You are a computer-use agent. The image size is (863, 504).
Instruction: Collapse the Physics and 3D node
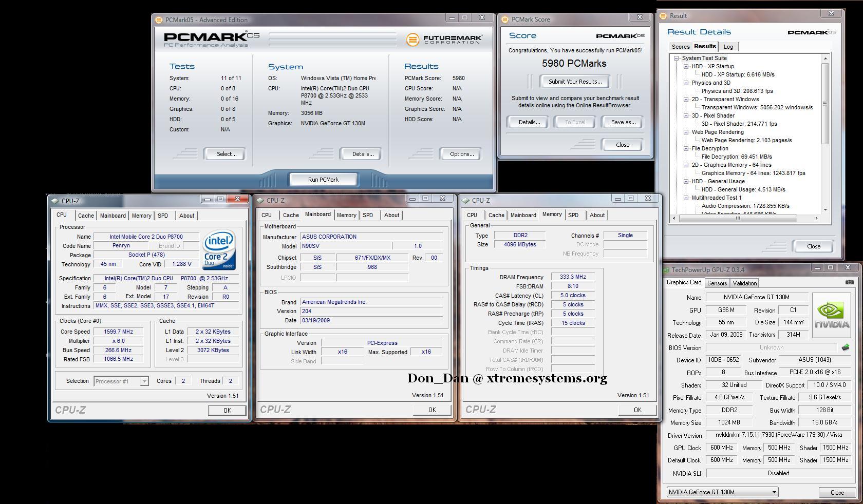coord(686,83)
